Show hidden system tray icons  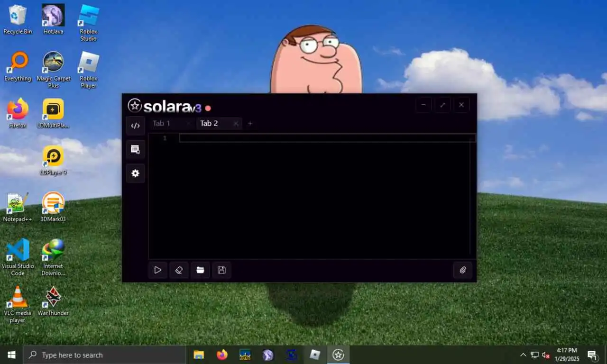pyautogui.click(x=523, y=355)
